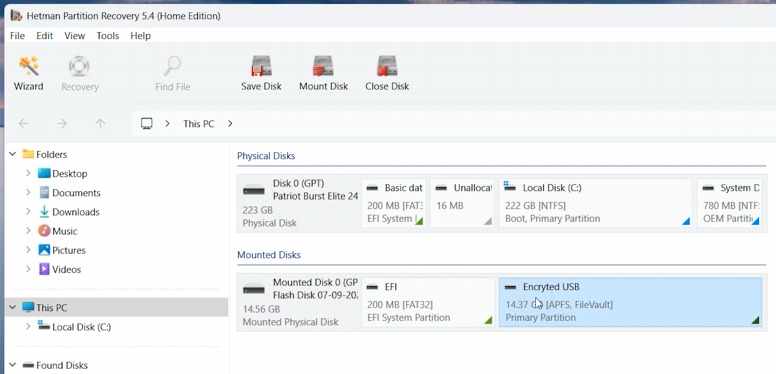Click chevron after This PC in breadcrumb
This screenshot has width=776, height=374.
coord(230,123)
